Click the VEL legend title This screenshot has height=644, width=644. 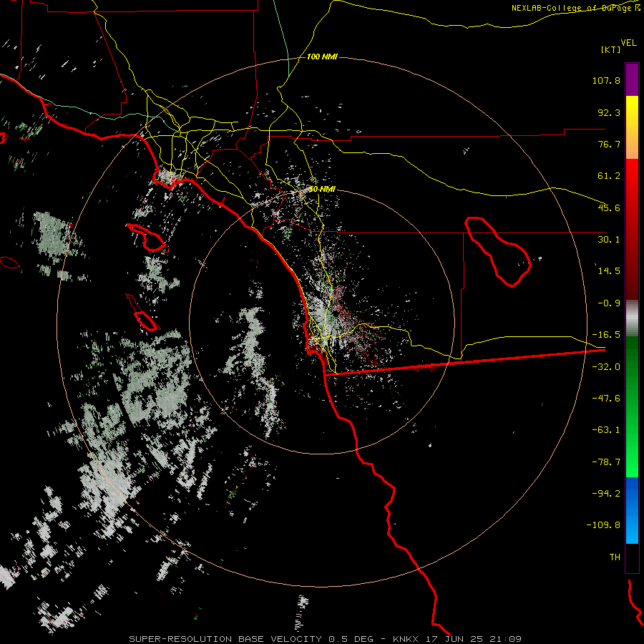click(628, 43)
